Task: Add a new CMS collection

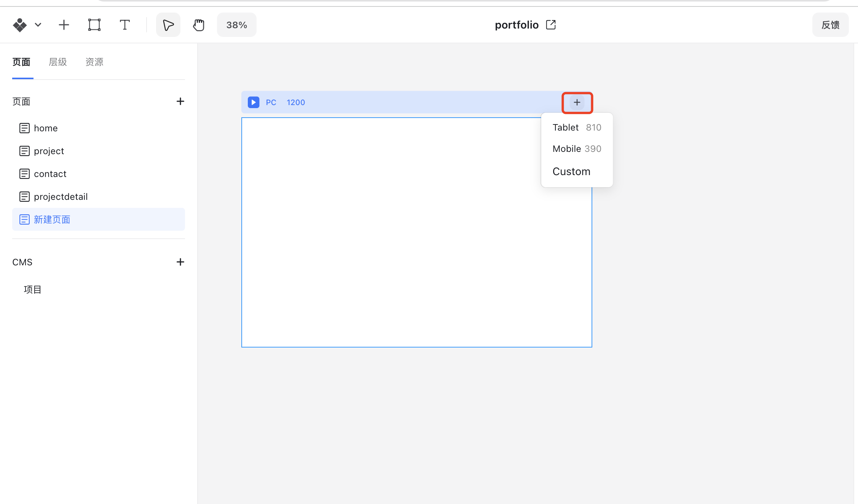Action: click(180, 262)
